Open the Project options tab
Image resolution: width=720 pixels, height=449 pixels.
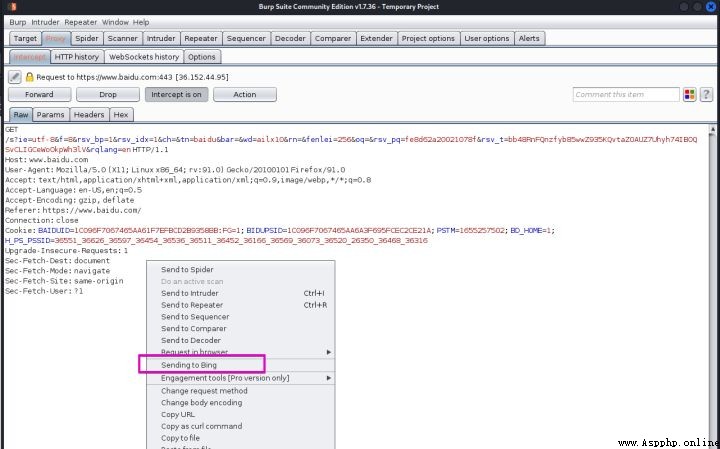pyautogui.click(x=428, y=39)
